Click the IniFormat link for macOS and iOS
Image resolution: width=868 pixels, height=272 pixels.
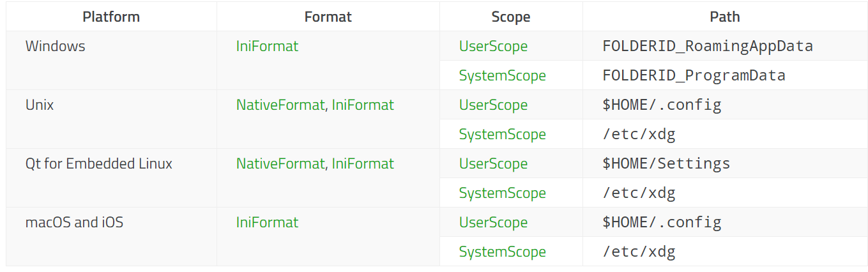267,222
